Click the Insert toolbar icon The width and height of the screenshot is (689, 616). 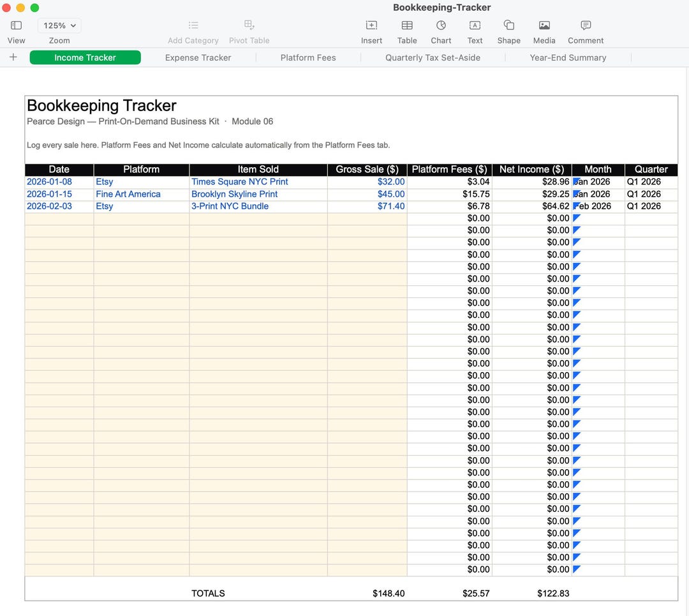[x=371, y=25]
